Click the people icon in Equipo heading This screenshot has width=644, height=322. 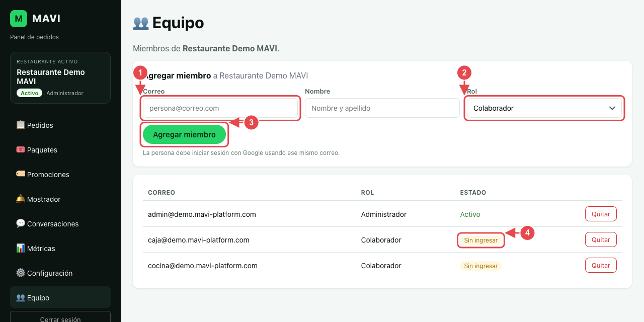[141, 23]
